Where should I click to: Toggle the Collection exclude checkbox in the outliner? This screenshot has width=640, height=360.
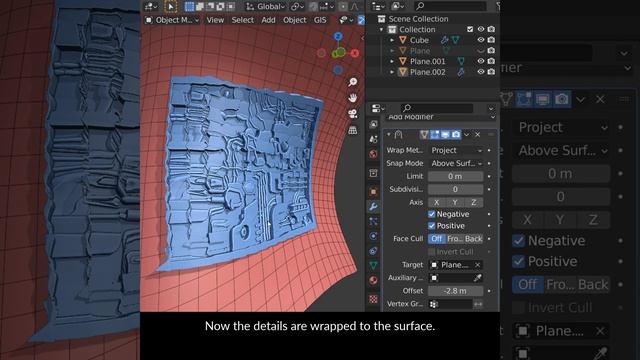point(470,29)
